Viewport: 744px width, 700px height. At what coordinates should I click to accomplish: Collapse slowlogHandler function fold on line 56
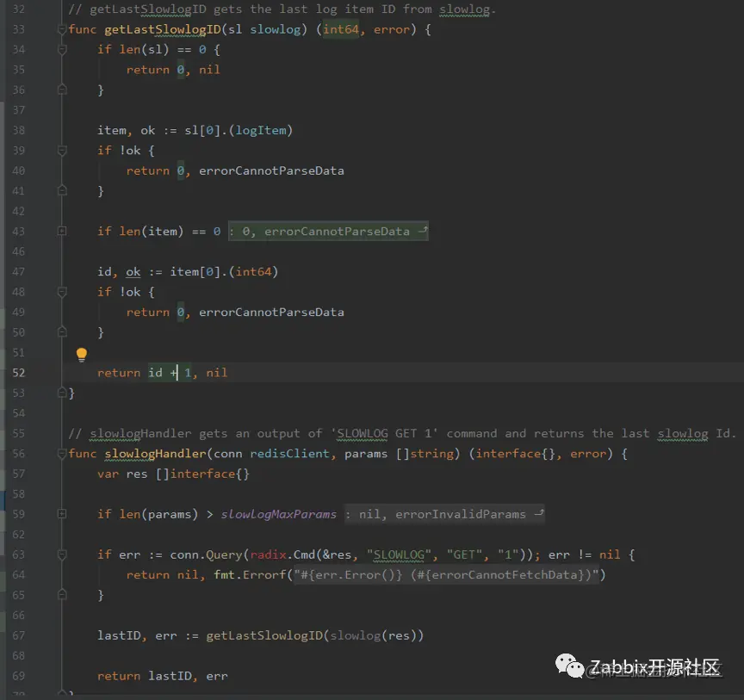62,454
